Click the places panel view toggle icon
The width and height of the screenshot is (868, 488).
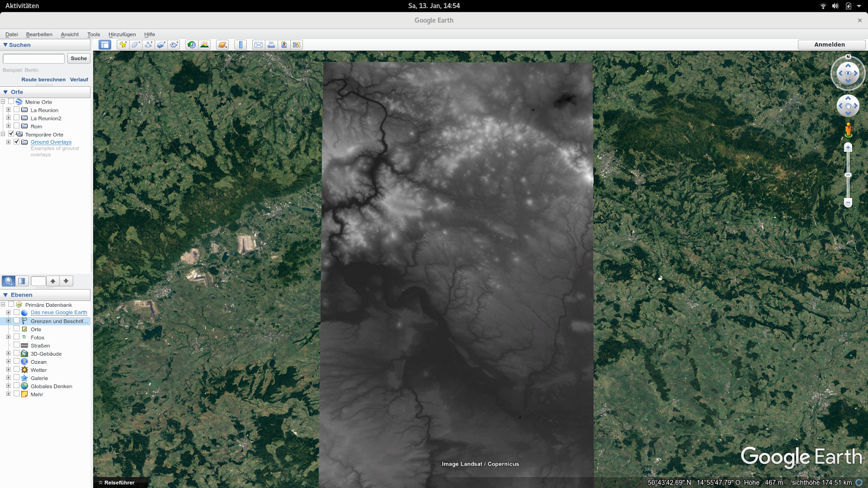pyautogui.click(x=22, y=281)
